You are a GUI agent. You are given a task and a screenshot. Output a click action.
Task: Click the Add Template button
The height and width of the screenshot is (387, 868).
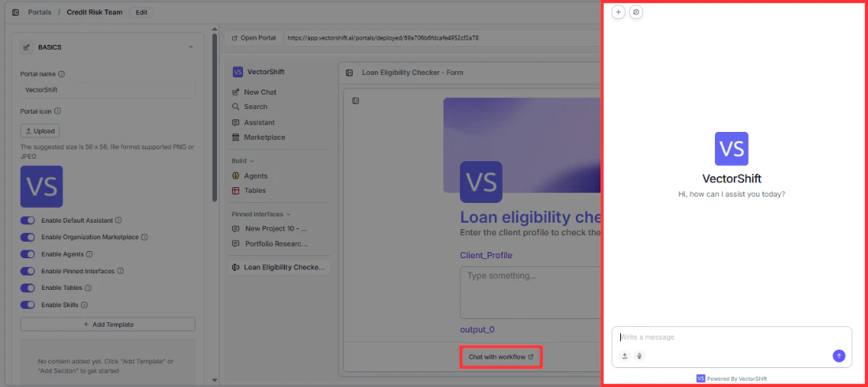(108, 325)
